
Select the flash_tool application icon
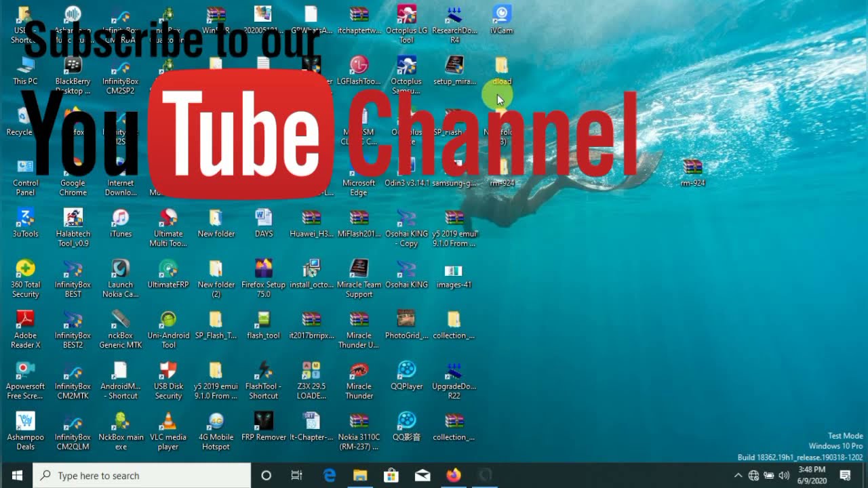point(264,325)
